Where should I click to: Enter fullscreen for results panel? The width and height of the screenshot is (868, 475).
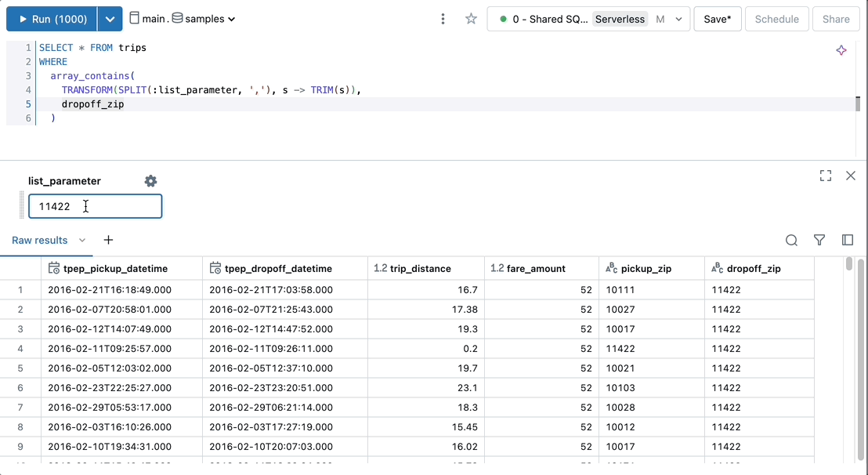pos(825,176)
